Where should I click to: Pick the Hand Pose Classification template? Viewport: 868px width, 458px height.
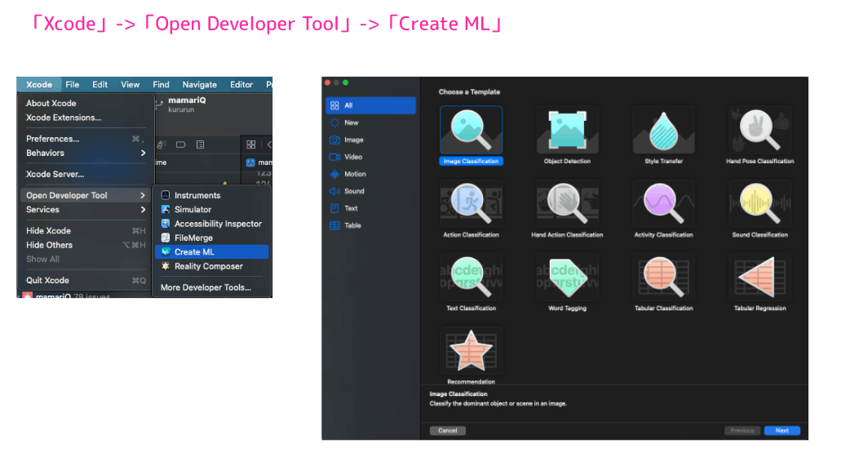(759, 130)
